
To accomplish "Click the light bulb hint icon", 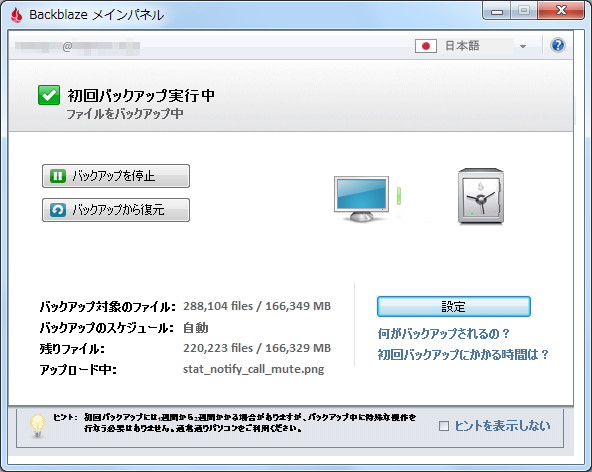I will click(x=37, y=426).
